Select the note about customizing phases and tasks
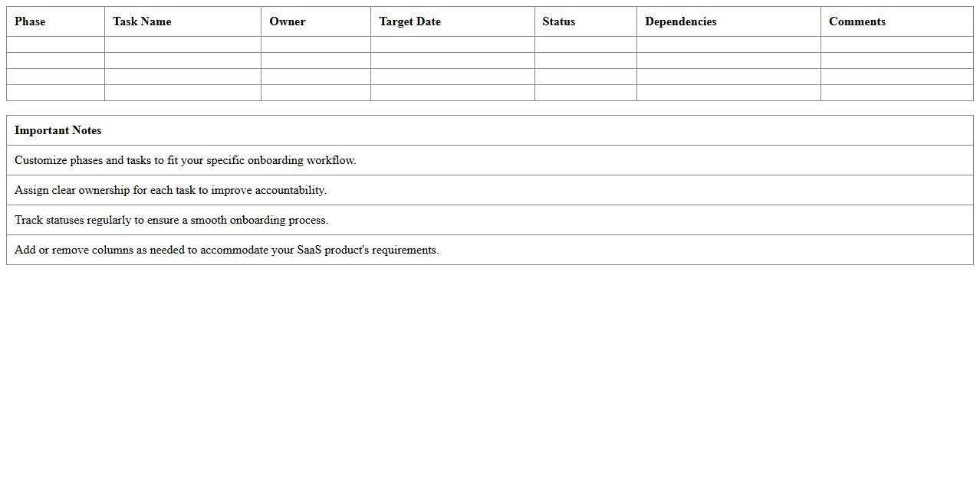This screenshot has width=980, height=498. 186,160
